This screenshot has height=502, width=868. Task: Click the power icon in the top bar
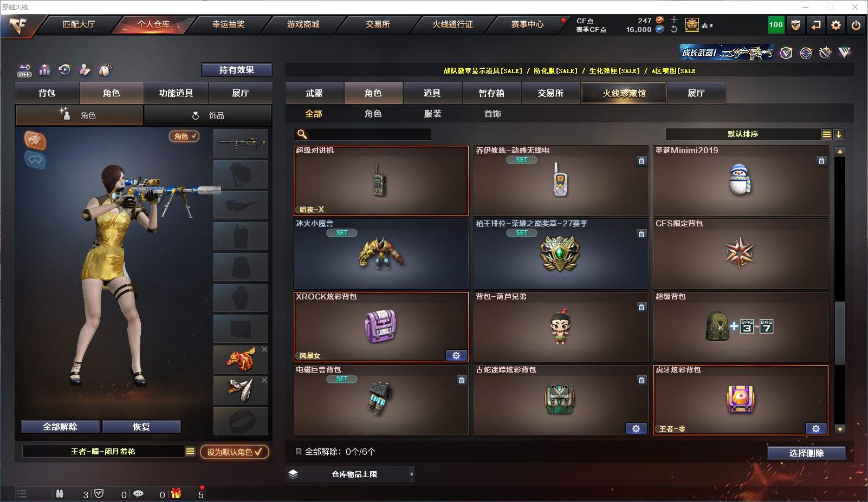click(856, 25)
